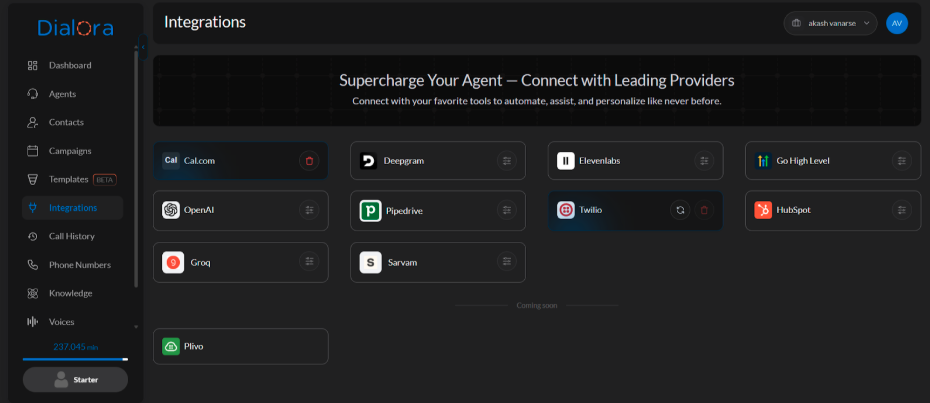Open HubSpot configuration settings icon
The width and height of the screenshot is (930, 403).
pos(902,210)
